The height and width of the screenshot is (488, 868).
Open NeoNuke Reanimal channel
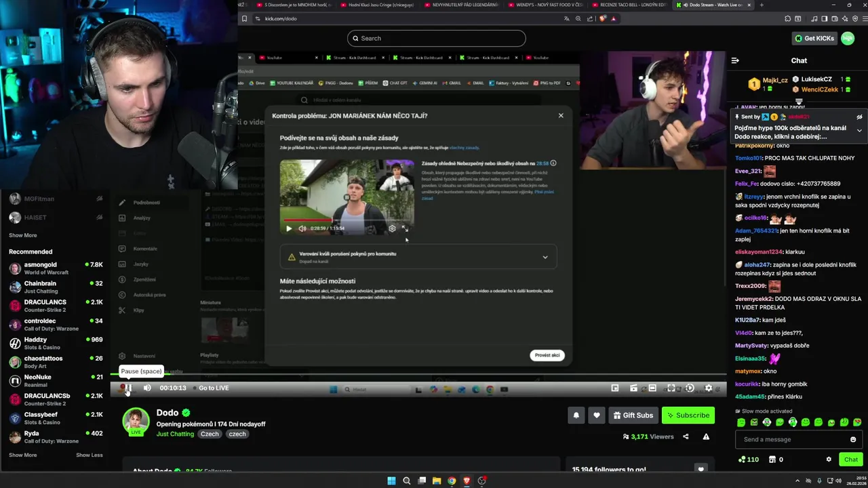tap(56, 380)
